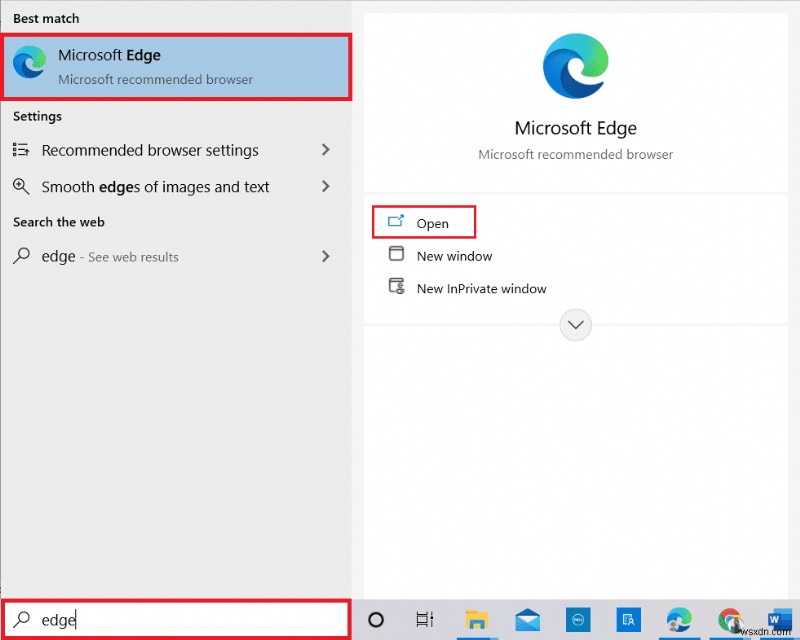Screen dimensions: 800x640
Task: Click the New InPrivate window icon
Action: (396, 286)
